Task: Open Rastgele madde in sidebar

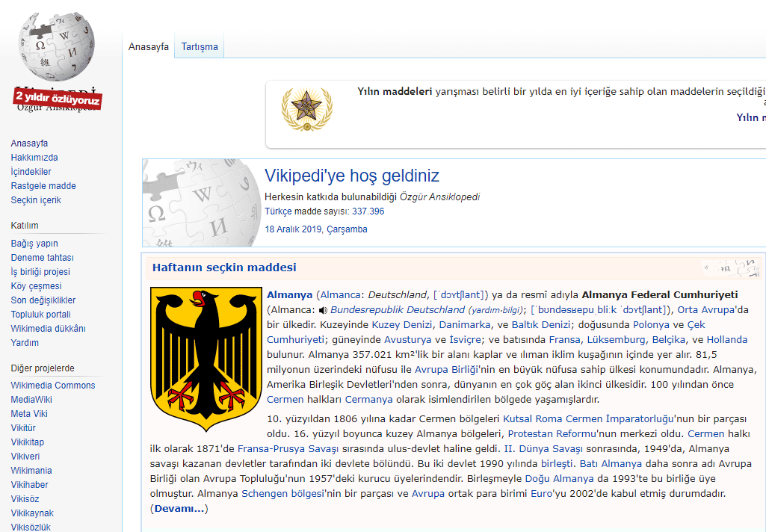Action: [43, 186]
